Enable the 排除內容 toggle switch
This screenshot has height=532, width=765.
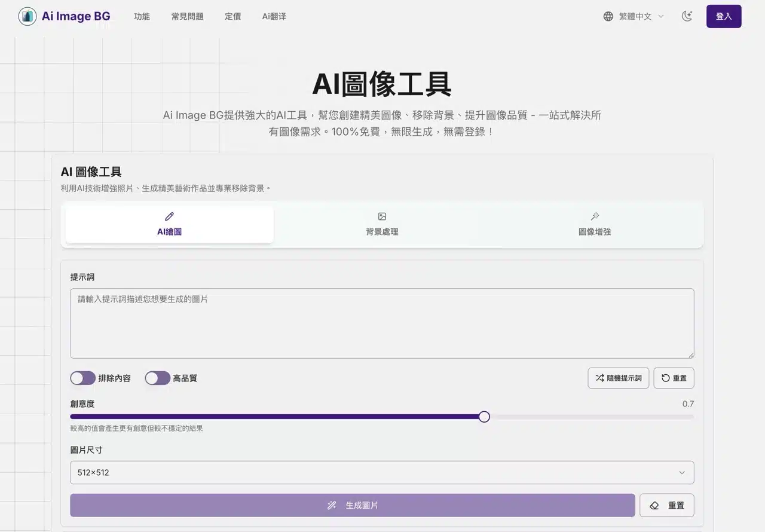click(x=83, y=378)
